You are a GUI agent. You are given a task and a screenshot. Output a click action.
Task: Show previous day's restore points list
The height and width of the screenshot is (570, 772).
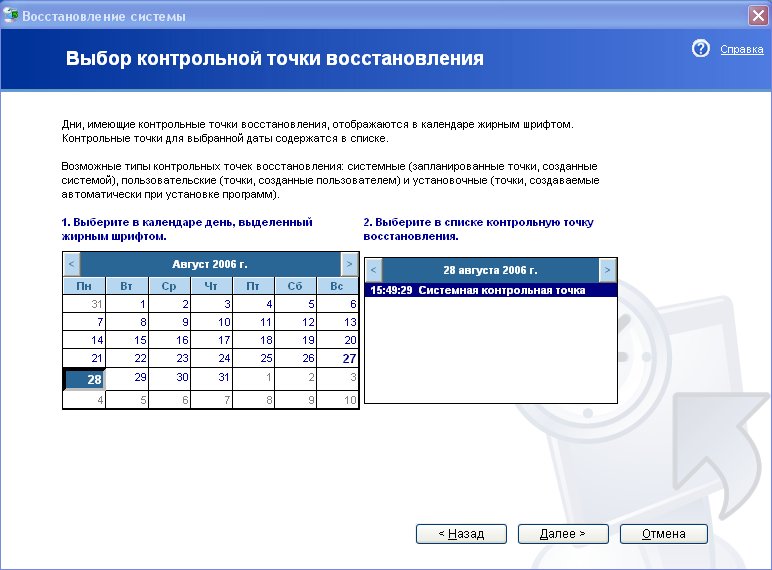tap(374, 270)
